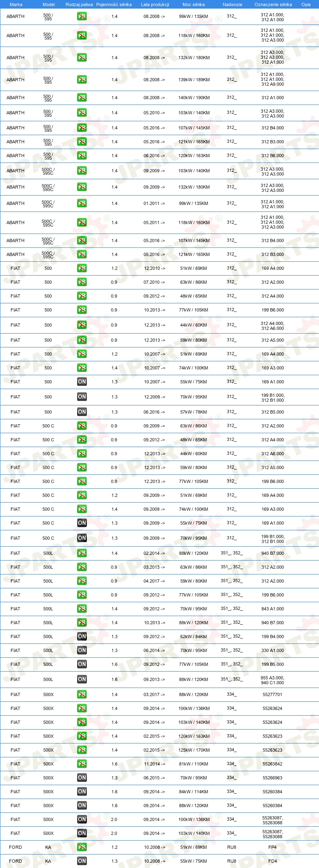Click engine code '55266963'
This screenshot has height=868, width=319.
(272, 778)
